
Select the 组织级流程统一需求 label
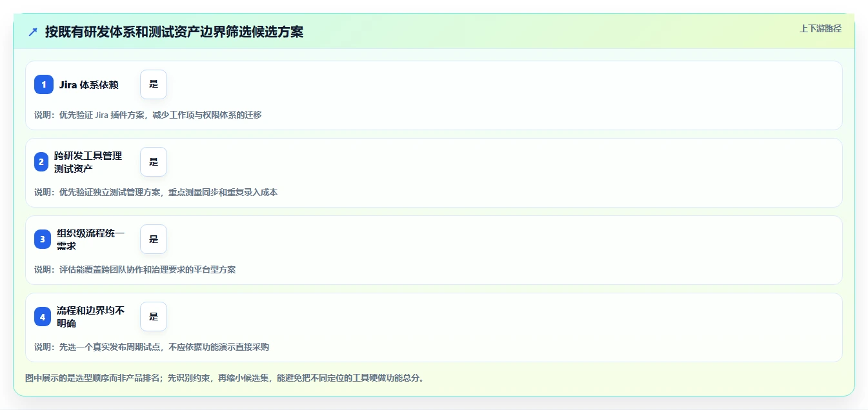(90, 239)
